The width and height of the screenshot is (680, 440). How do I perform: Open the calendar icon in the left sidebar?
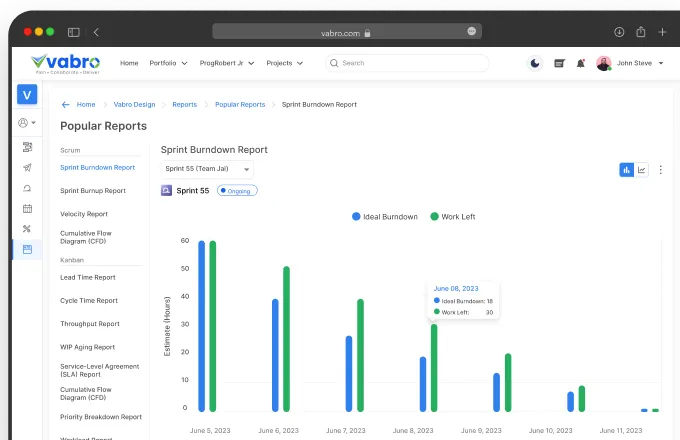[27, 208]
